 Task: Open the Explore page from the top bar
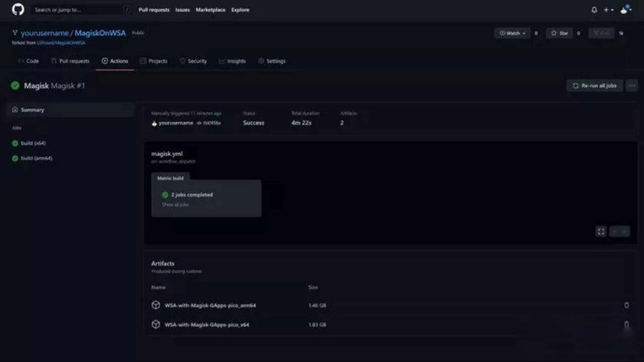click(240, 10)
